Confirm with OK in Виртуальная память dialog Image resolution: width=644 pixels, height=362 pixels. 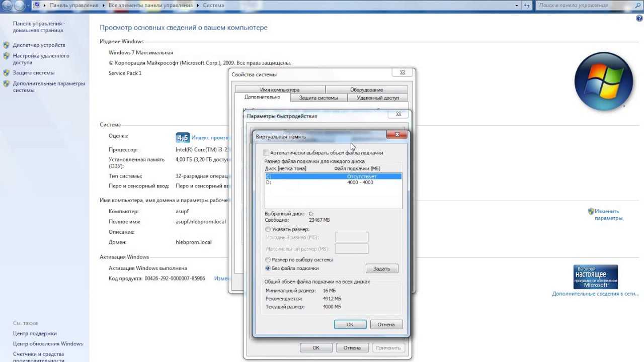tap(350, 324)
